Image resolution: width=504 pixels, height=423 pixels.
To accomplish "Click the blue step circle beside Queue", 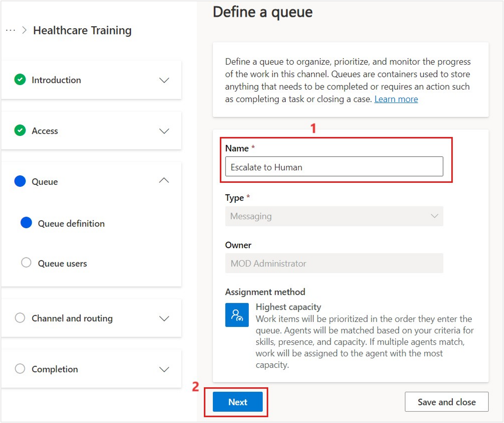I will tap(20, 181).
